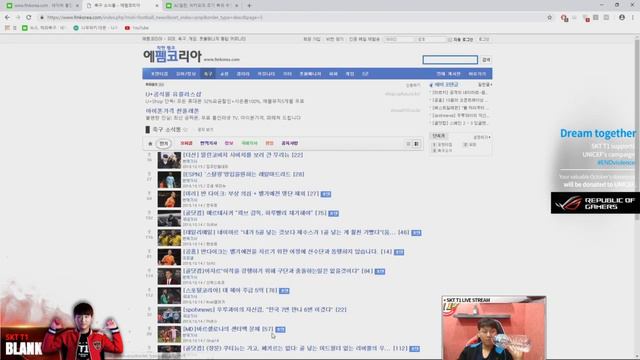The width and height of the screenshot is (640, 360).
Task: Filter posts by the green 국내기사 category
Action: (x=249, y=144)
